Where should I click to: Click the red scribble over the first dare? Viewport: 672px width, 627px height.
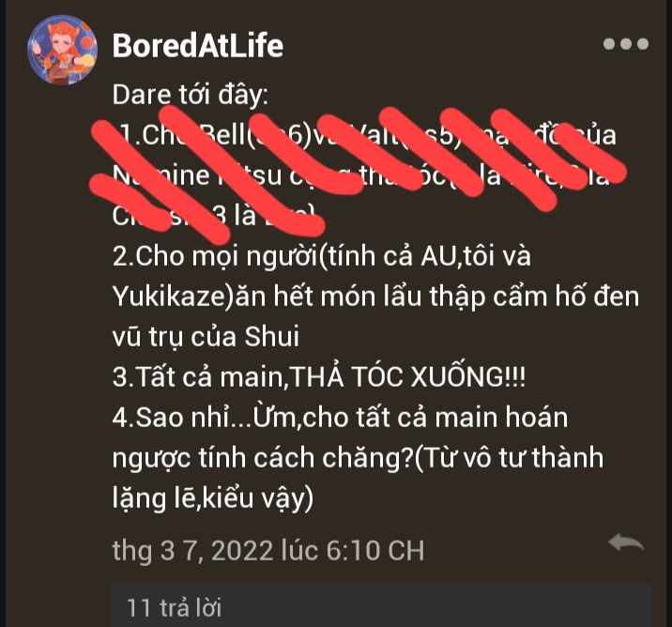tap(358, 174)
